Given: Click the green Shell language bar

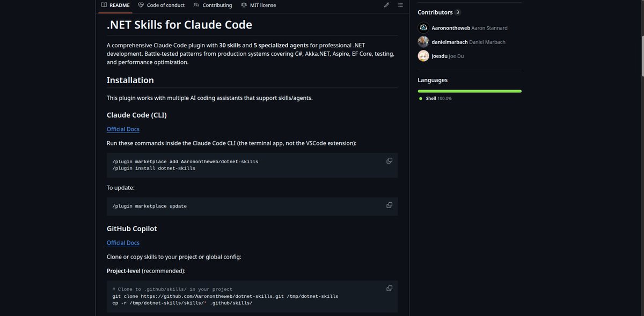Looking at the screenshot, I should point(470,91).
